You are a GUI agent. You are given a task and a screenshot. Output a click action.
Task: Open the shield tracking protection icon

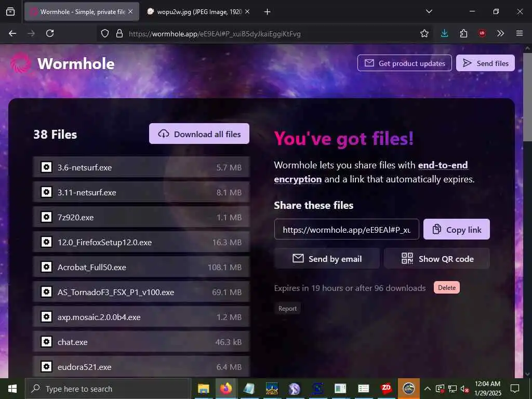click(105, 33)
